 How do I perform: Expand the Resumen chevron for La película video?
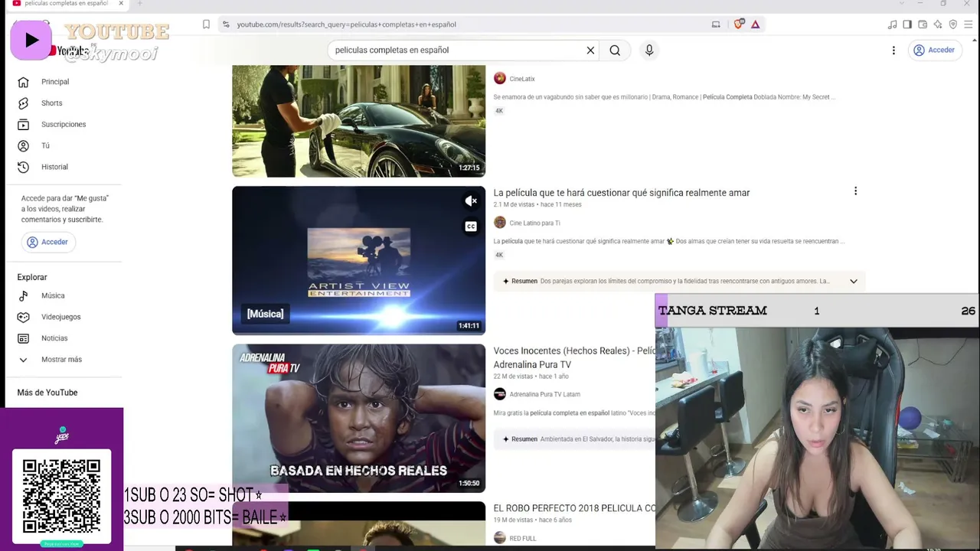tap(854, 281)
